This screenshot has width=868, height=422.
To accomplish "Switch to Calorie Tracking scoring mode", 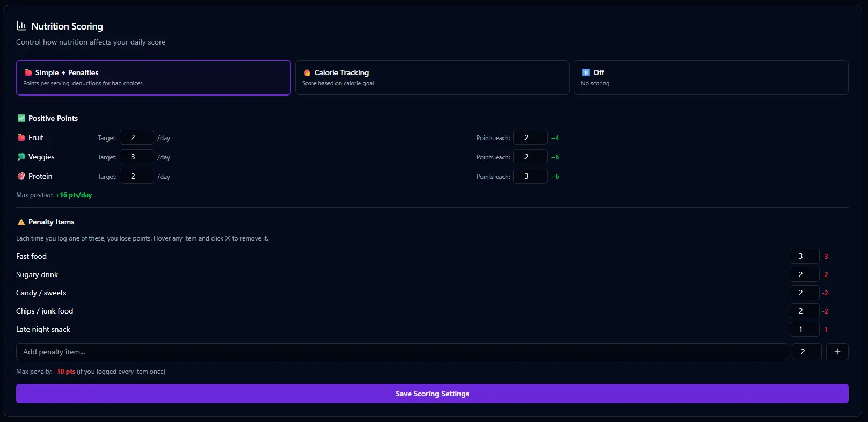I will pyautogui.click(x=432, y=77).
